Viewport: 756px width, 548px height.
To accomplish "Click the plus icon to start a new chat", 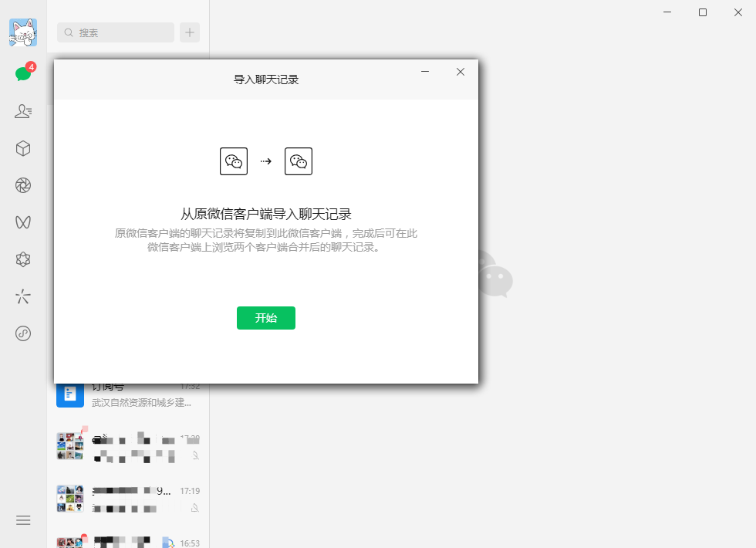I will tap(189, 32).
